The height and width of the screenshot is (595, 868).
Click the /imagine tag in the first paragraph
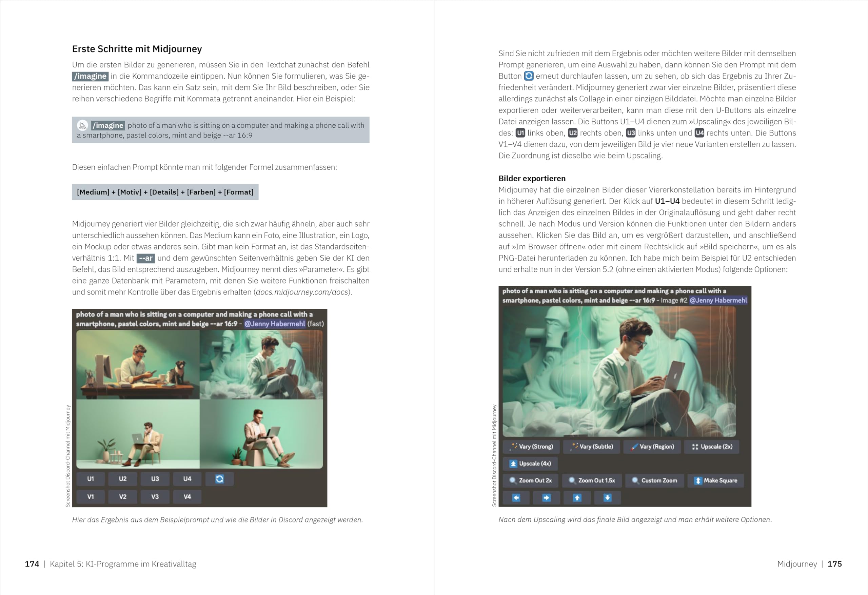(91, 76)
